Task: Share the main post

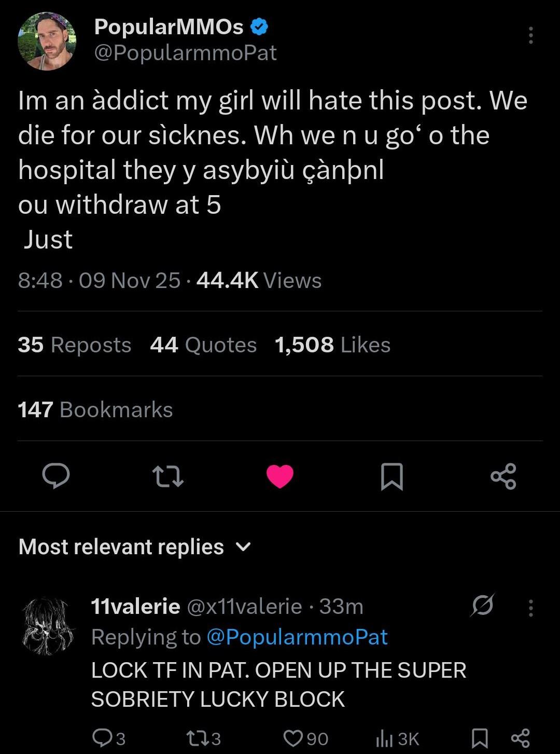Action: [503, 476]
